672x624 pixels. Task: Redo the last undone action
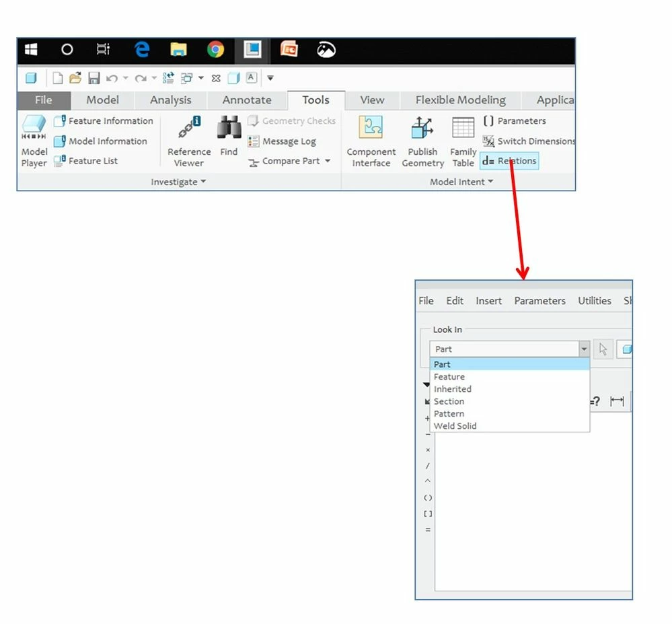pyautogui.click(x=140, y=78)
